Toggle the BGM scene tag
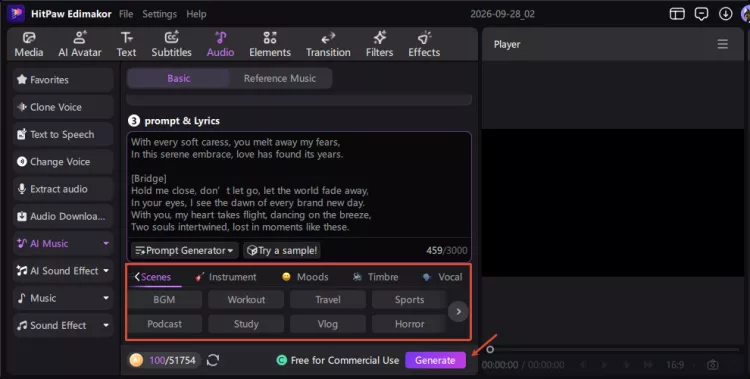Viewport: 750px width, 379px height. [x=164, y=300]
